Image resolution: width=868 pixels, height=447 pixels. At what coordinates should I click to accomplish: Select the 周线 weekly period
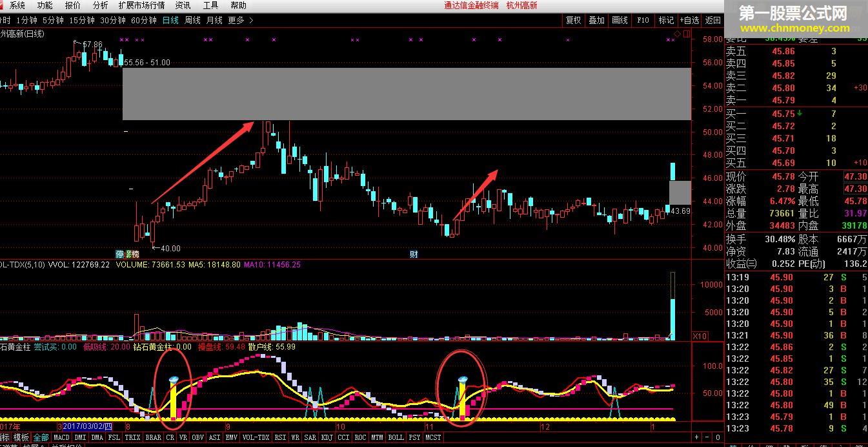coord(192,20)
